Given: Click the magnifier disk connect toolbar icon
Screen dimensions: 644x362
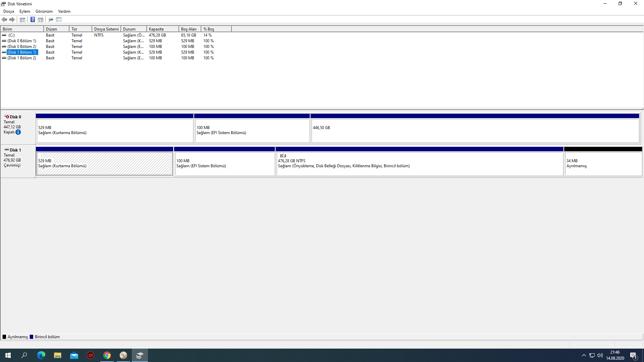Looking at the screenshot, I should [x=51, y=20].
